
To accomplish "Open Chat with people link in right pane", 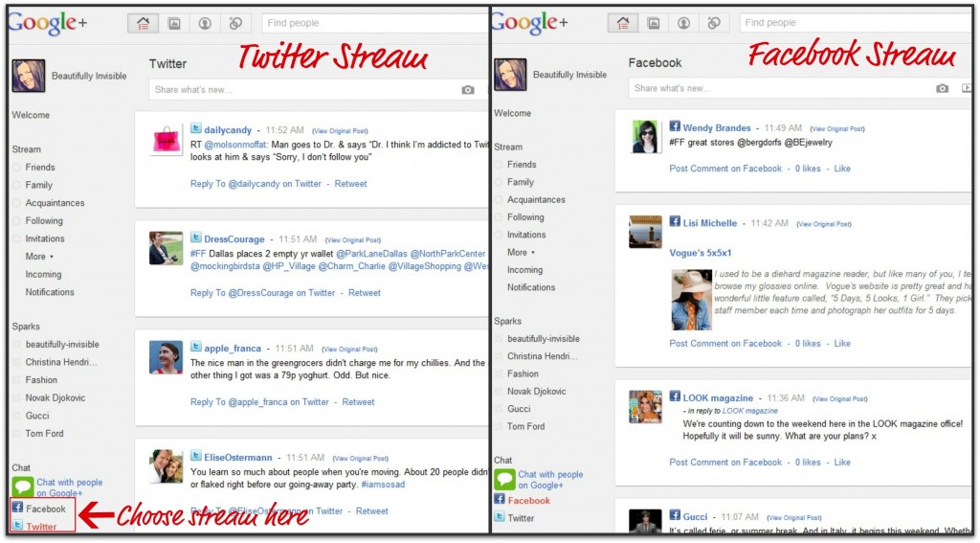I will point(550,480).
